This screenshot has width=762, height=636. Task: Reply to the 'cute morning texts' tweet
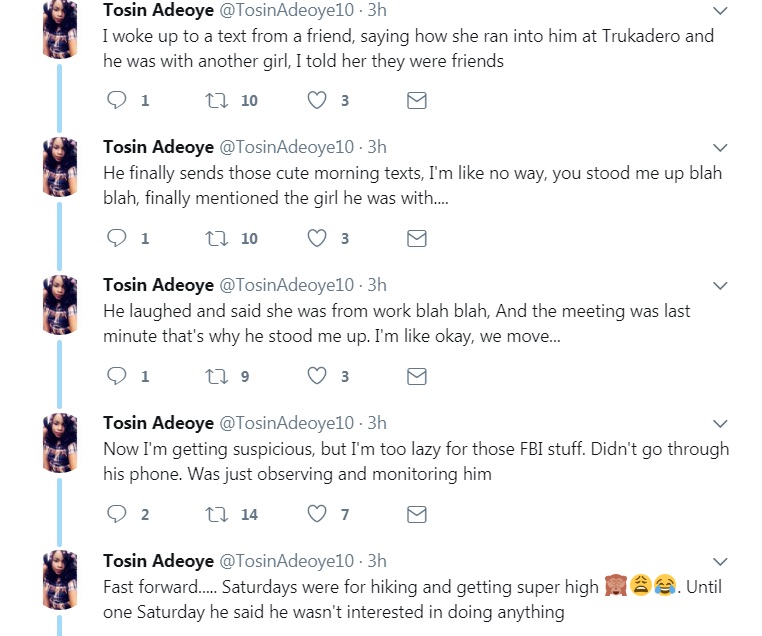116,238
